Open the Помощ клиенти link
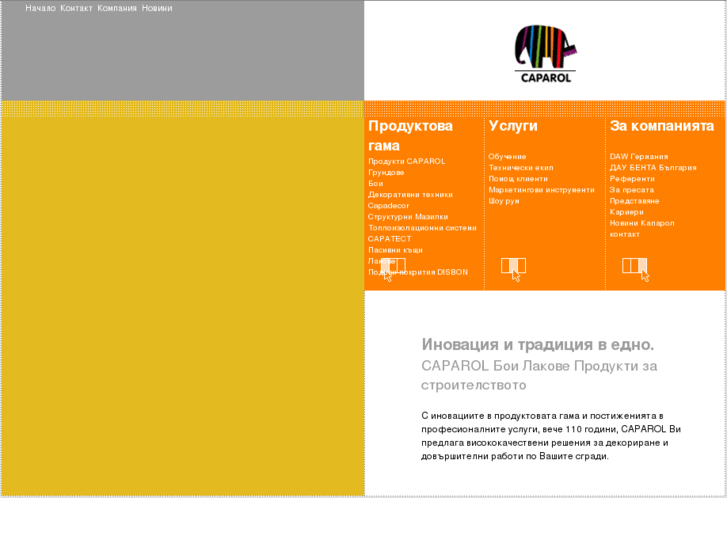 coord(518,179)
